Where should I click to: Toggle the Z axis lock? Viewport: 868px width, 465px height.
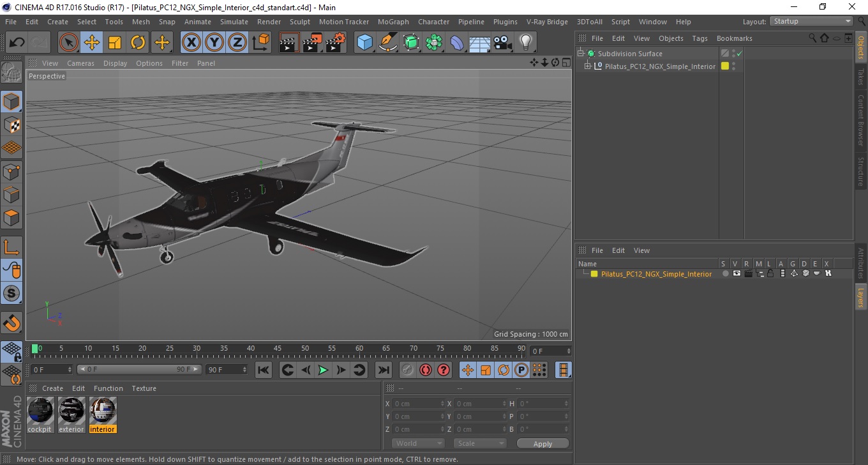pos(237,43)
